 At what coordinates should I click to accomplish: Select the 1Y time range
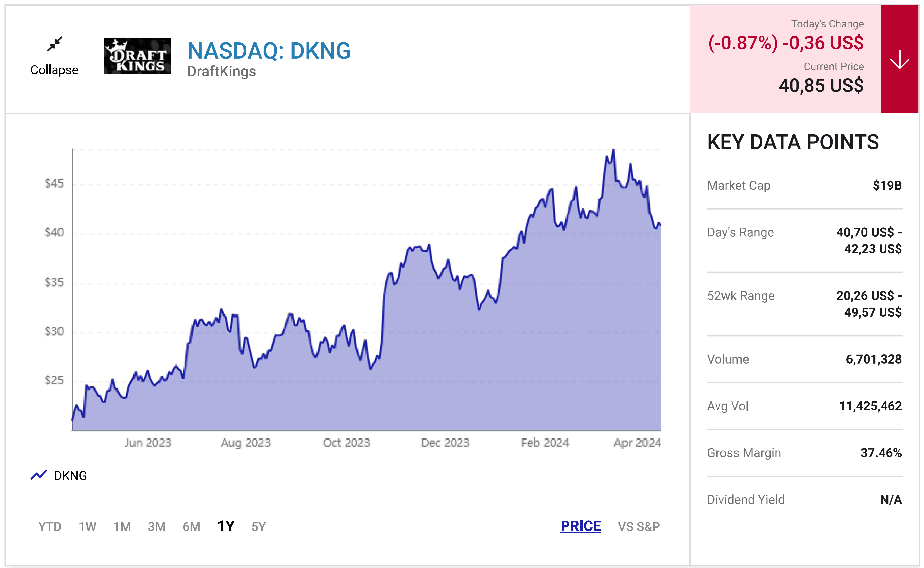click(x=226, y=526)
